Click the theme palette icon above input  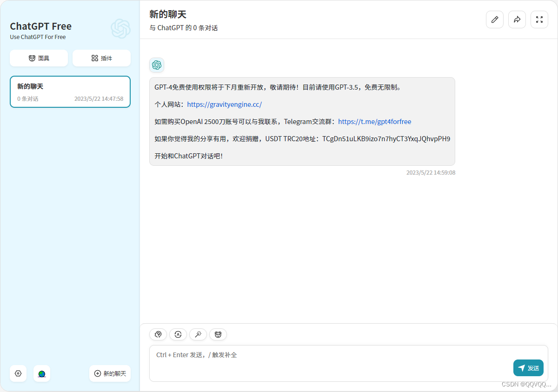pos(158,334)
